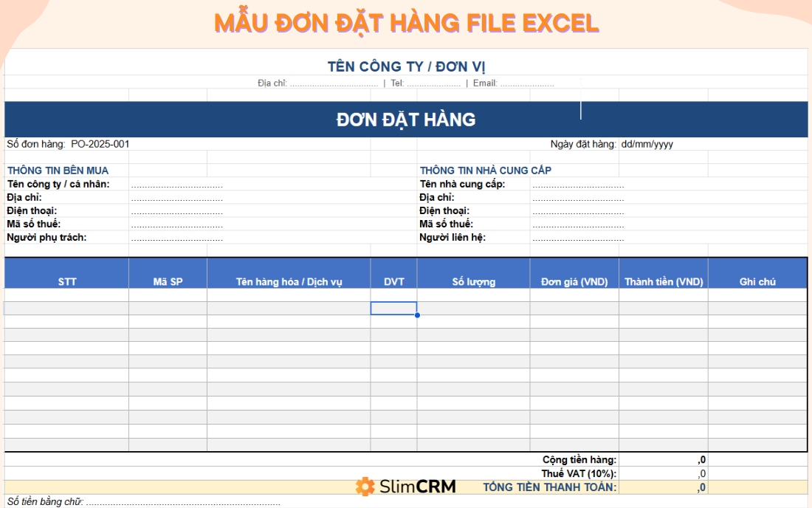
Task: Select buyer's 'Mã số thuế:' dotted field
Action: pos(176,225)
